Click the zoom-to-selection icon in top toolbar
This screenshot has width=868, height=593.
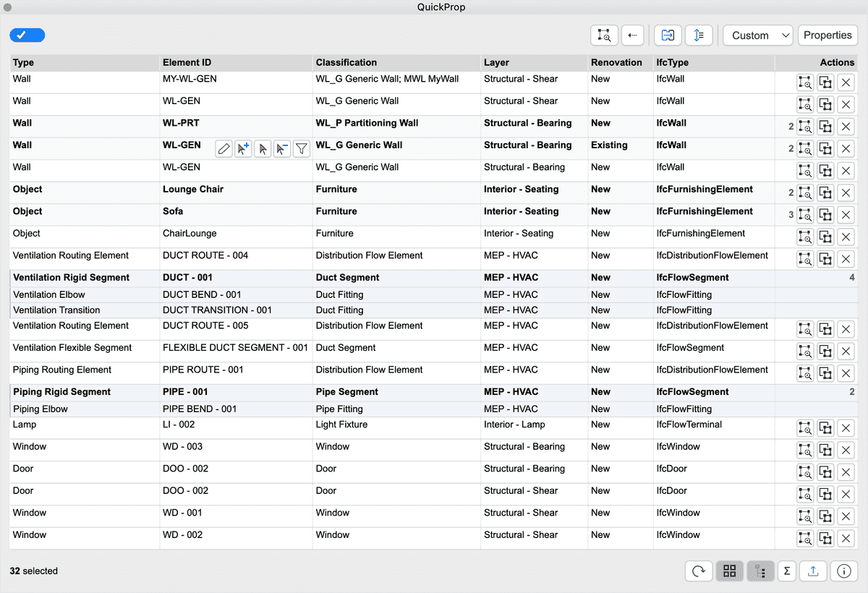coord(604,35)
